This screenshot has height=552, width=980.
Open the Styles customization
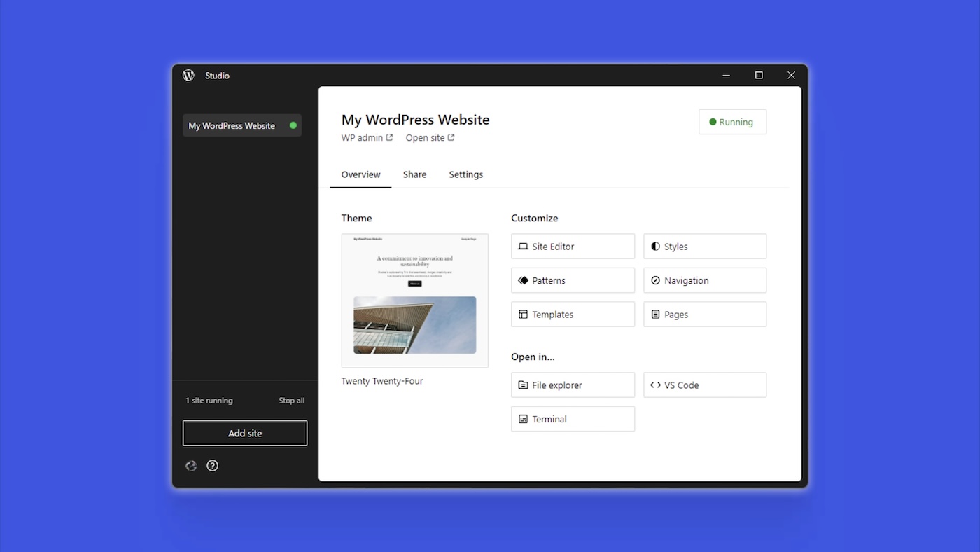pyautogui.click(x=705, y=247)
